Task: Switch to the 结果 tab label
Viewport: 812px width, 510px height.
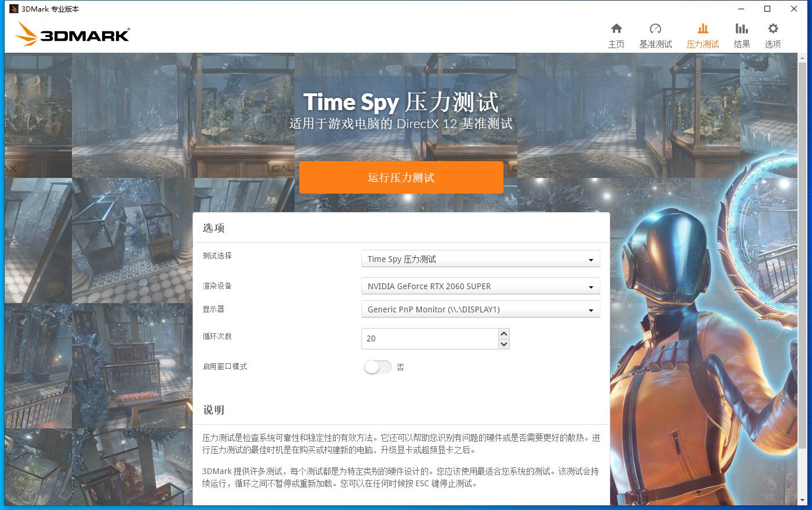Action: point(742,44)
